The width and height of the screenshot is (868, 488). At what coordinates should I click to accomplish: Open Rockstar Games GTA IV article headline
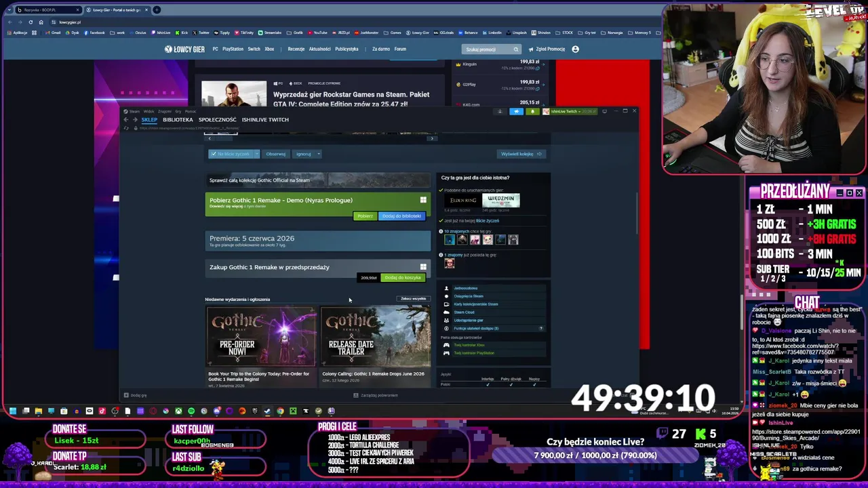351,99
